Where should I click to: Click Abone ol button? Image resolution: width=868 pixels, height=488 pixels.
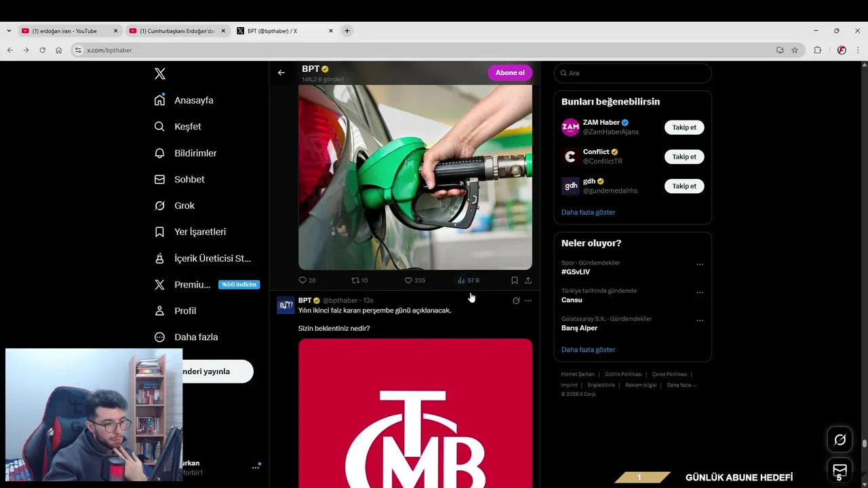click(x=510, y=73)
